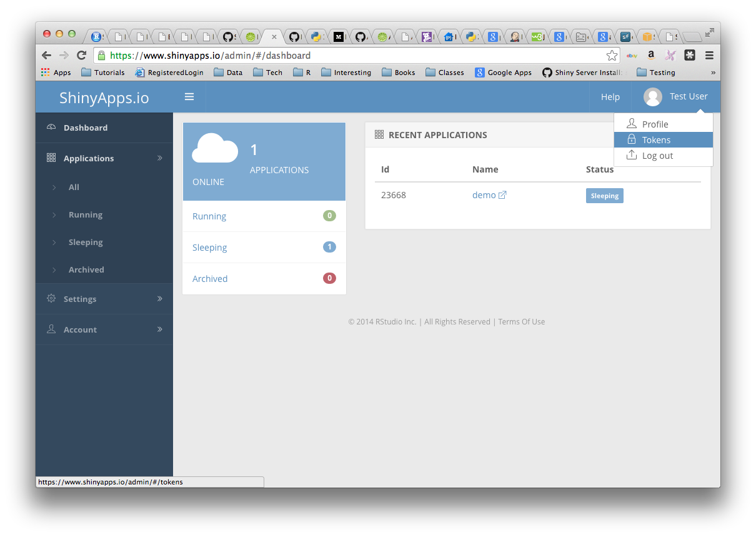
Task: Click the external link icon beside demo
Action: point(504,194)
